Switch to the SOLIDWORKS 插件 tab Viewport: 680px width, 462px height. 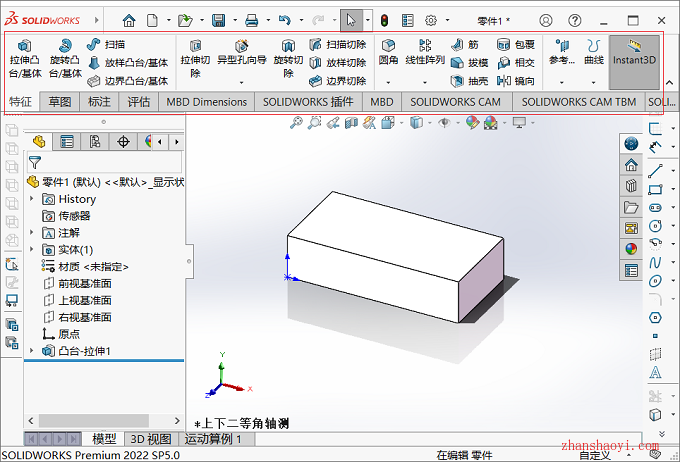[x=308, y=102]
